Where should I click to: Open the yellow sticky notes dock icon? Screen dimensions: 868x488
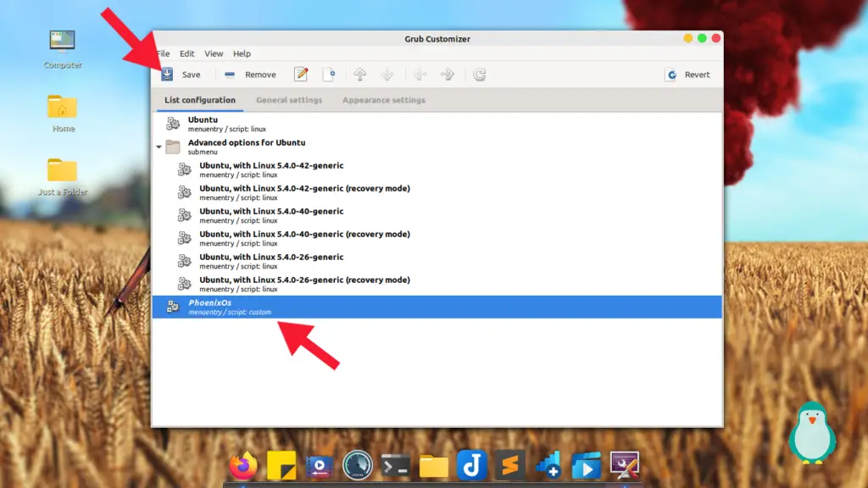click(281, 465)
